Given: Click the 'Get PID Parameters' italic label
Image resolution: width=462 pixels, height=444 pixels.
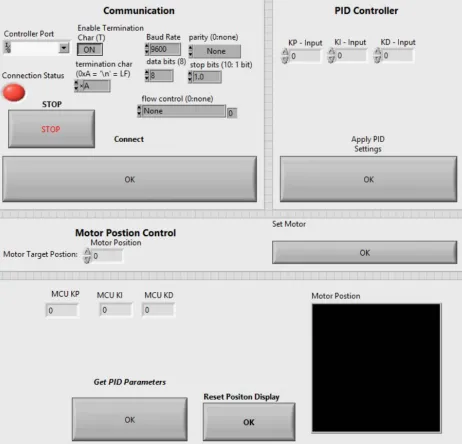Looking at the screenshot, I should coord(130,382).
